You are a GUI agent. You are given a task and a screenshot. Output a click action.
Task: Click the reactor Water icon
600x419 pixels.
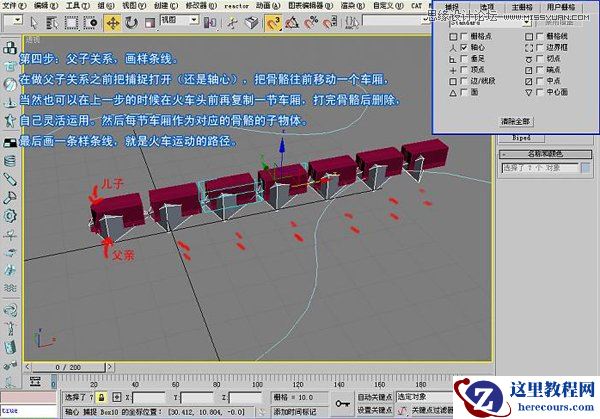(x=10, y=288)
